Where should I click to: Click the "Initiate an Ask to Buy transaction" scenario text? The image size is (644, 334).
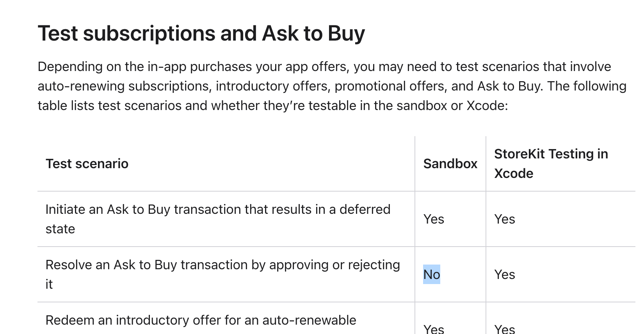(218, 210)
